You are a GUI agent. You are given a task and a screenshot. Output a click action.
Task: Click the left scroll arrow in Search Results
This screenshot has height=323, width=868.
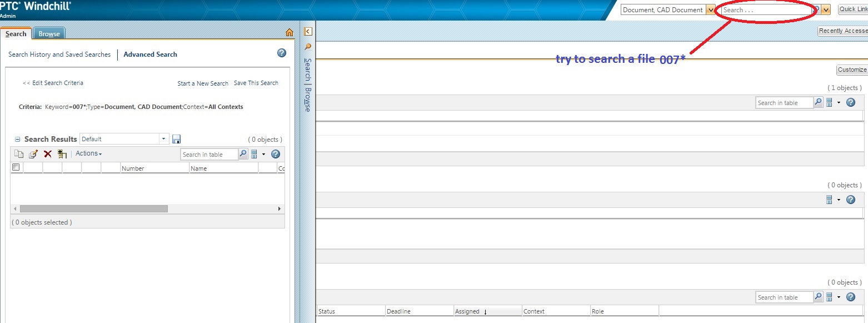(x=15, y=208)
